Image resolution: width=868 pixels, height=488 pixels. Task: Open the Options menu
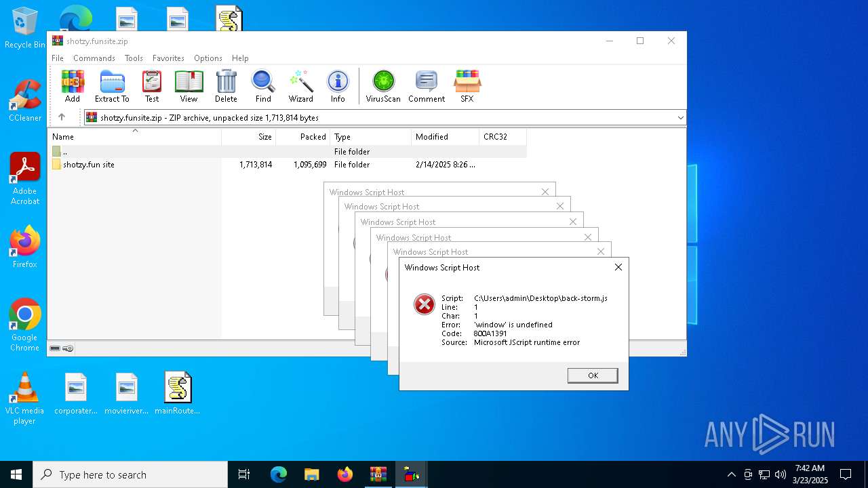point(208,58)
